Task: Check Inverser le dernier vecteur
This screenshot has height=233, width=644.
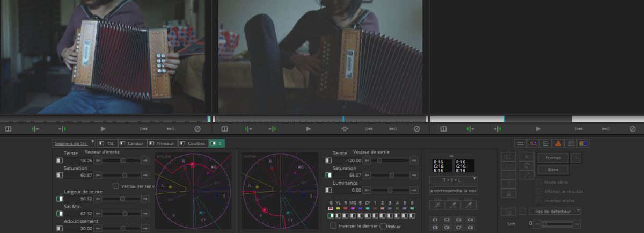Action: (x=333, y=225)
